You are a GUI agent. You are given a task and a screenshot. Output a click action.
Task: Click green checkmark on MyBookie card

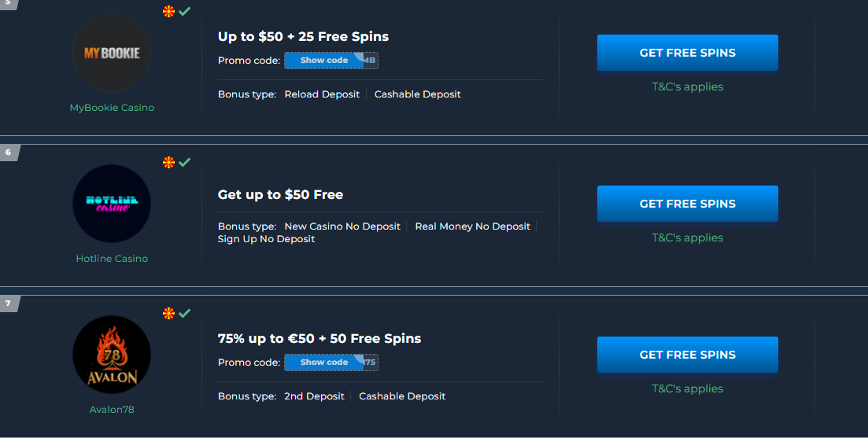pyautogui.click(x=185, y=11)
